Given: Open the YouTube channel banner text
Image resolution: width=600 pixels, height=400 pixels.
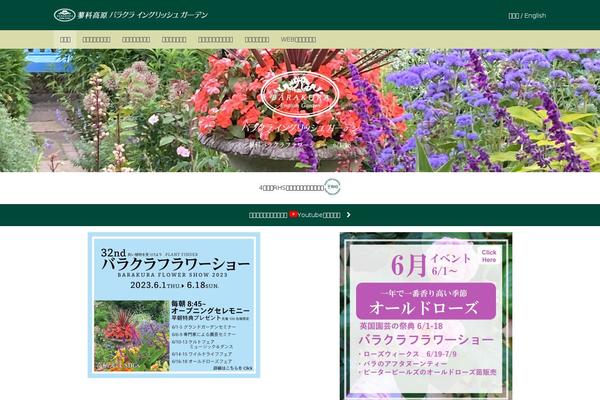Looking at the screenshot, I should [295, 215].
